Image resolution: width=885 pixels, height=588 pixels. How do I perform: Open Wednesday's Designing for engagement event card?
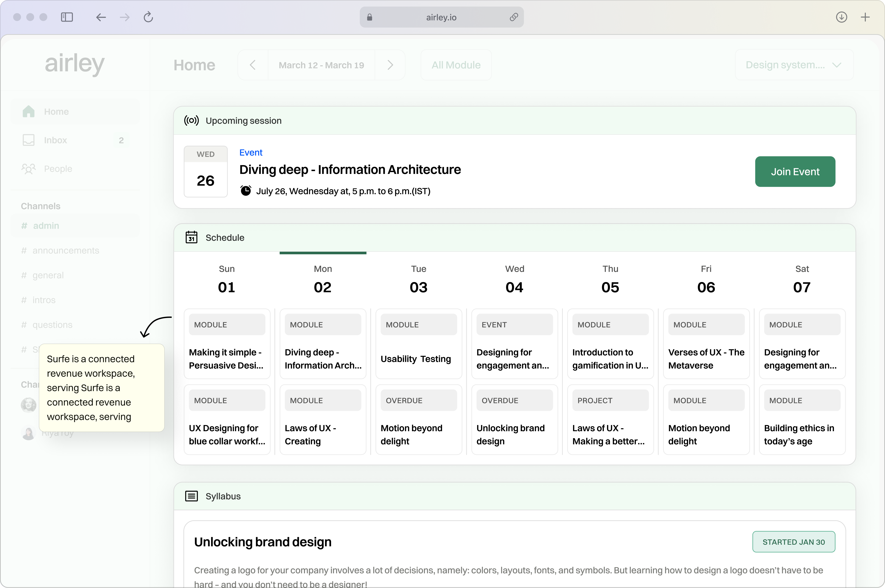click(515, 344)
